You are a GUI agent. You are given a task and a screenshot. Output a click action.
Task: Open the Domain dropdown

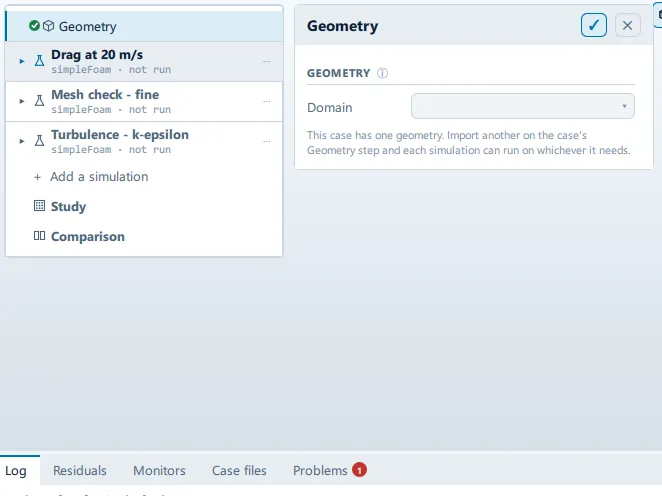tap(523, 106)
